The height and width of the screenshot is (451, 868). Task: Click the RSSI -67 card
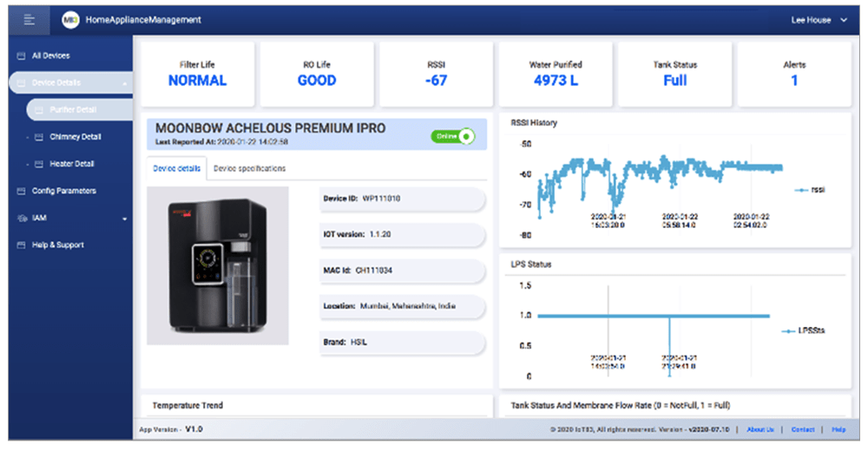point(437,74)
